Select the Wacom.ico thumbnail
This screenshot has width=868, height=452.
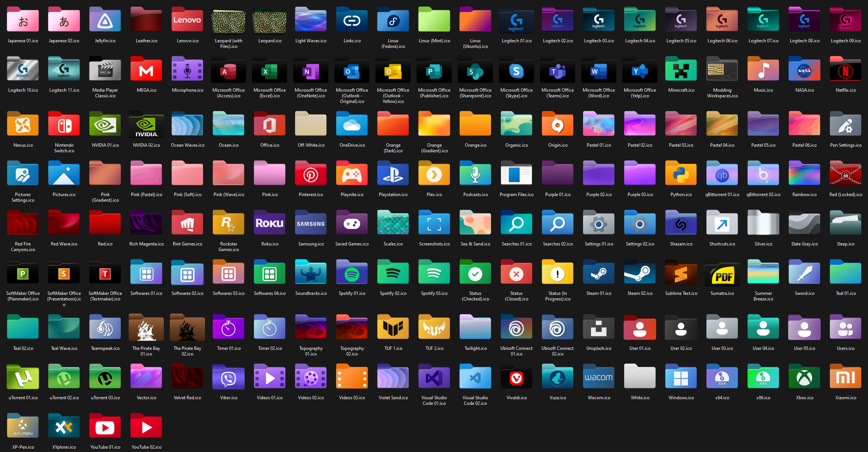tap(598, 378)
